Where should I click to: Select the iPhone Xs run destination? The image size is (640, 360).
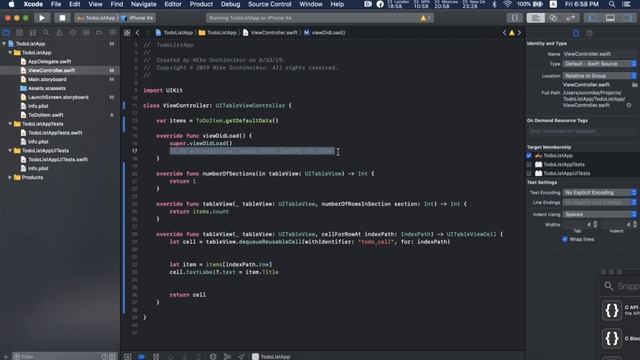(138, 18)
